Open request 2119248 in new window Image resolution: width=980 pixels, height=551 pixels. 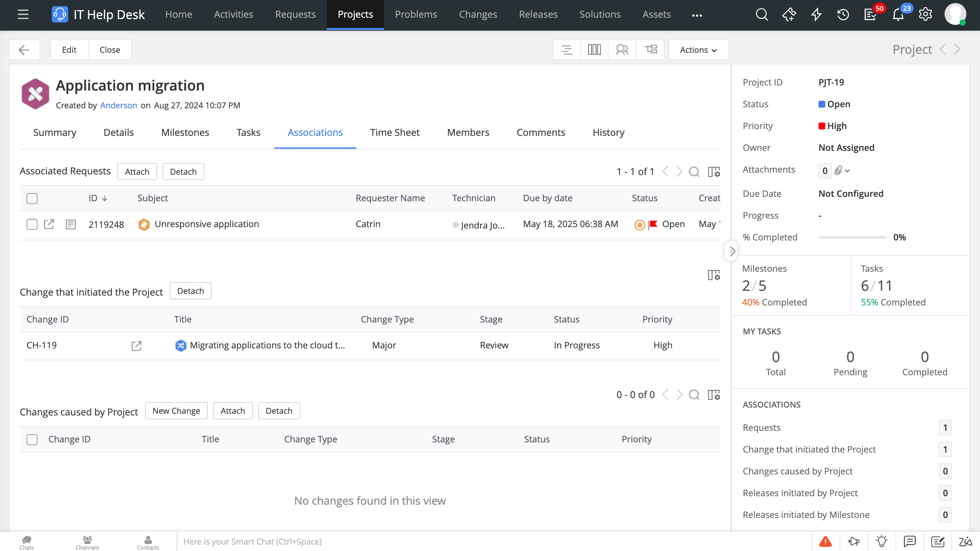click(x=49, y=224)
